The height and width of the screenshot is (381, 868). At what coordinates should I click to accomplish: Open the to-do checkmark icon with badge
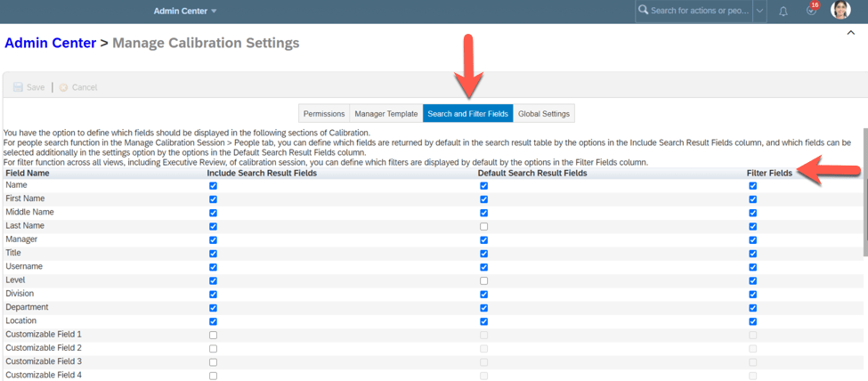[811, 11]
